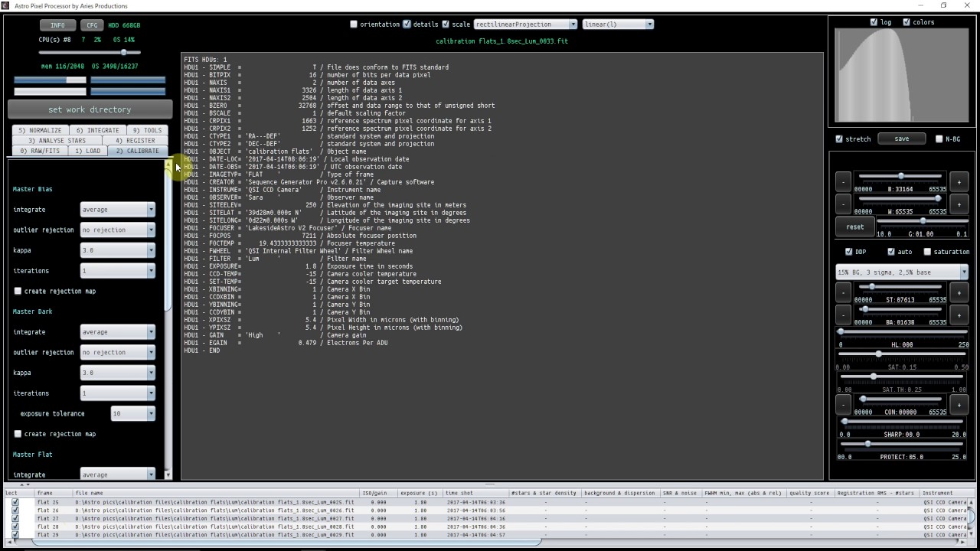Toggle the stretch checkbox
The image size is (980, 551).
839,139
